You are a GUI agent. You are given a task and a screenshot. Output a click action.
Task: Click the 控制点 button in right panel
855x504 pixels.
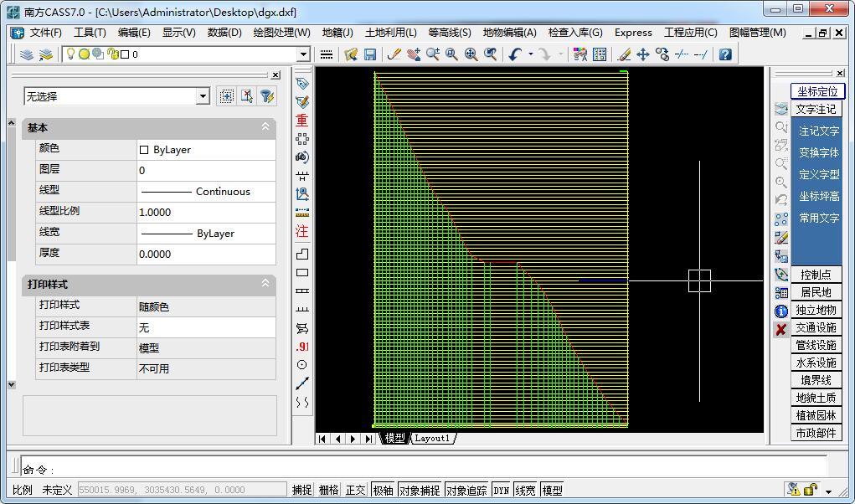point(815,275)
